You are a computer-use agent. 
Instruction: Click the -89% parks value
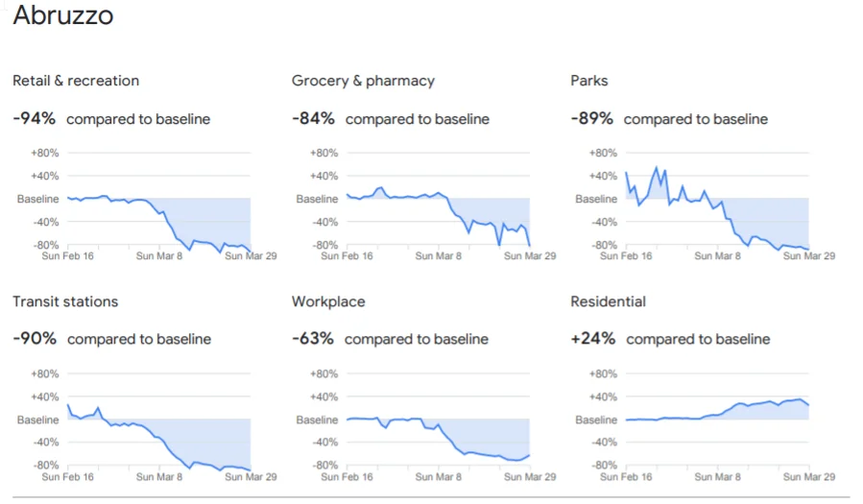(x=591, y=118)
